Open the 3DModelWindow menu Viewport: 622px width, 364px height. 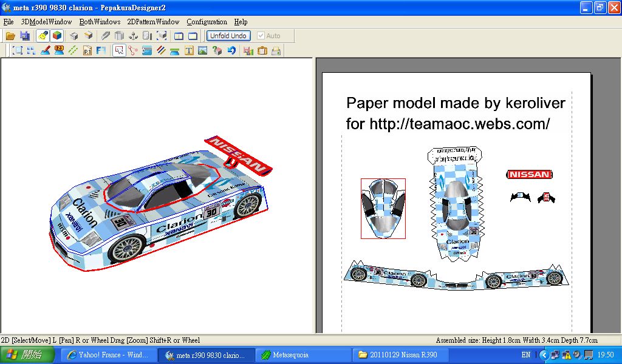click(x=46, y=22)
